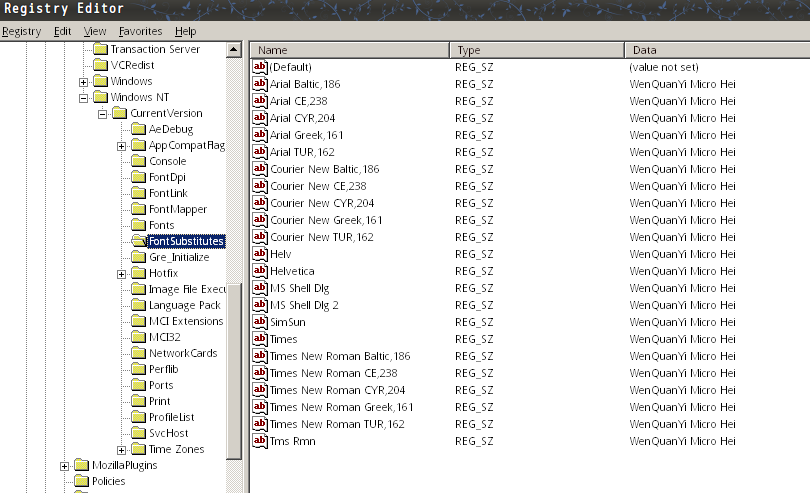
Task: Click the string icon for Arial CE,238
Action: coord(260,101)
